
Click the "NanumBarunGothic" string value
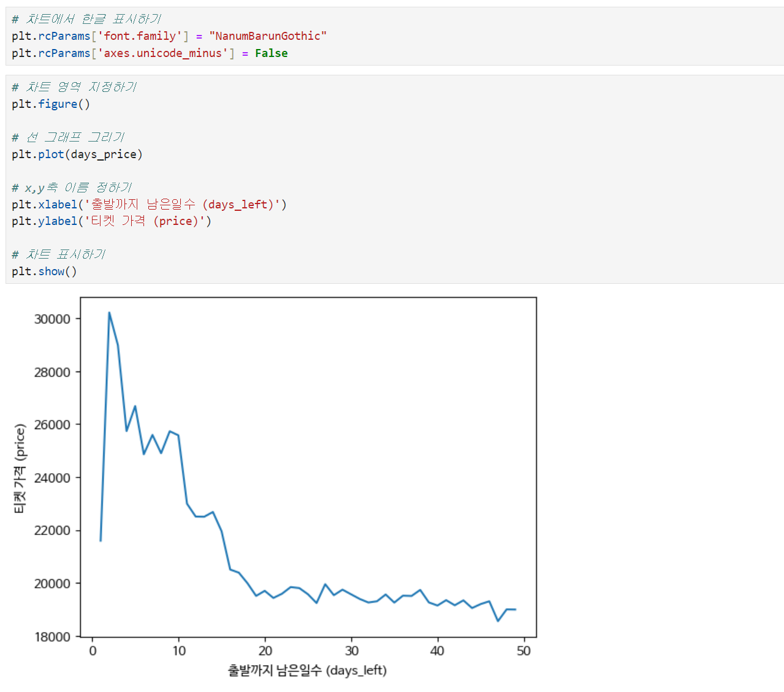point(268,36)
